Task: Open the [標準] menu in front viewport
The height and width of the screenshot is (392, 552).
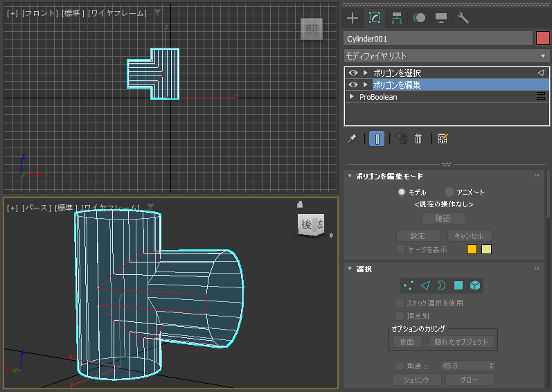Action: [73, 13]
